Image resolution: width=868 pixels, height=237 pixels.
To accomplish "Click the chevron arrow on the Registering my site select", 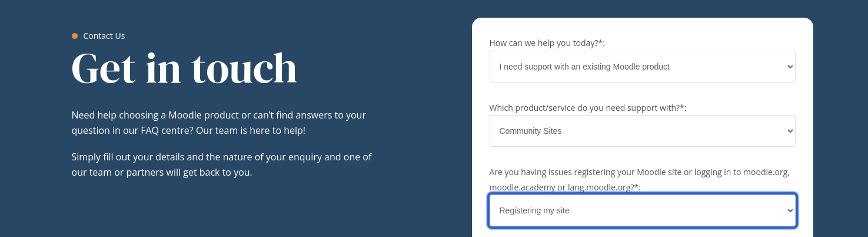I will 790,210.
